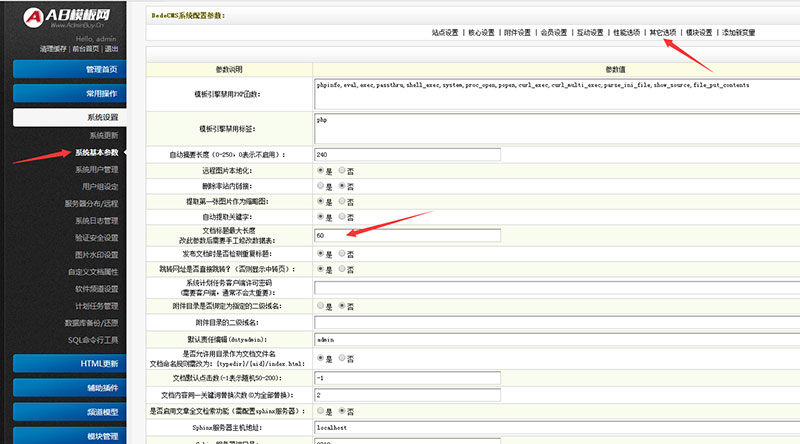Switch to the 性能选项 tab
The width and height of the screenshot is (800, 444).
tap(626, 33)
